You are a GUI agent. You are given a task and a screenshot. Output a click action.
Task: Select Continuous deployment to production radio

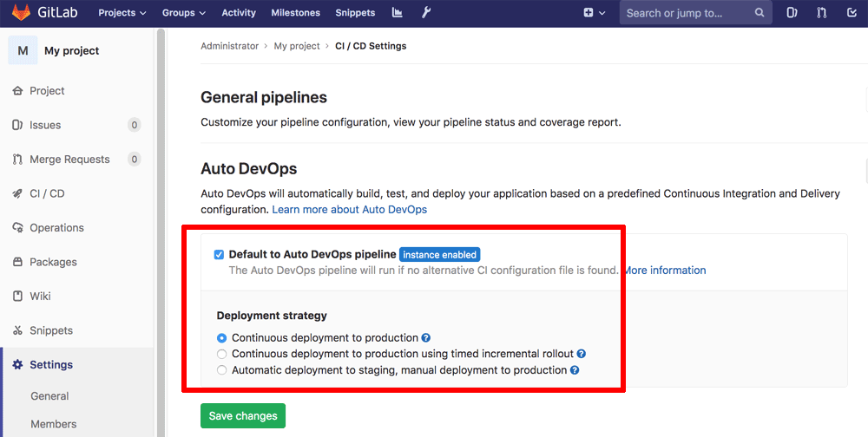pyautogui.click(x=222, y=338)
